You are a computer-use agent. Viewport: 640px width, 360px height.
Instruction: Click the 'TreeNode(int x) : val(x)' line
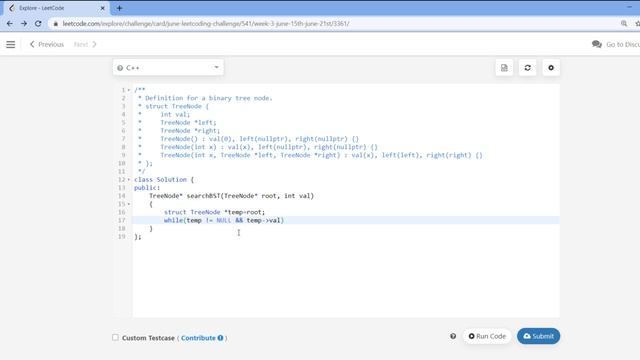point(269,147)
